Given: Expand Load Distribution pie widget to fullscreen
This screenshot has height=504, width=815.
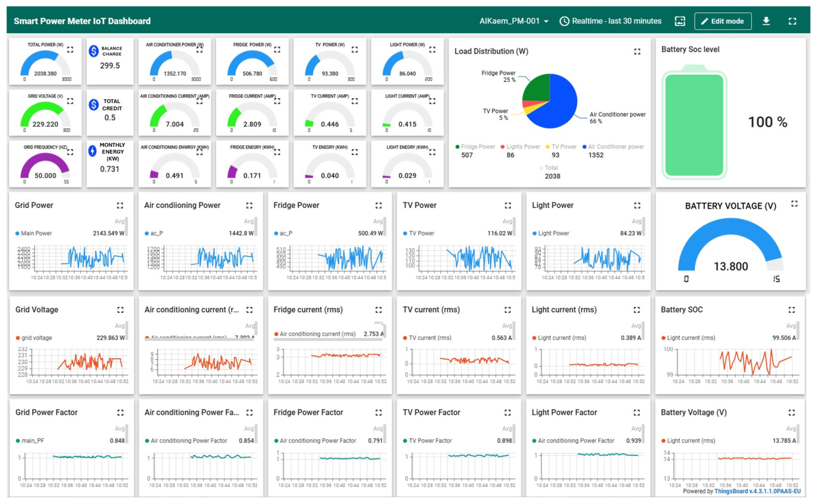Looking at the screenshot, I should (x=637, y=52).
